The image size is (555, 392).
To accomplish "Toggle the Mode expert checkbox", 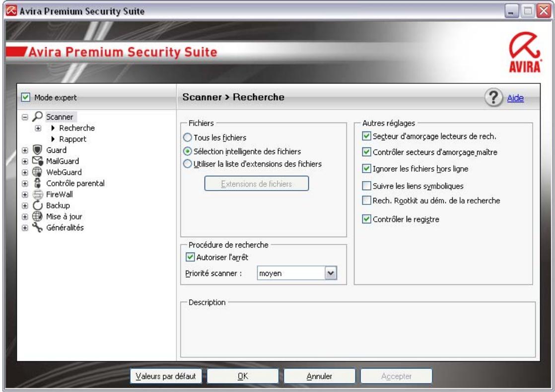I will click(25, 97).
